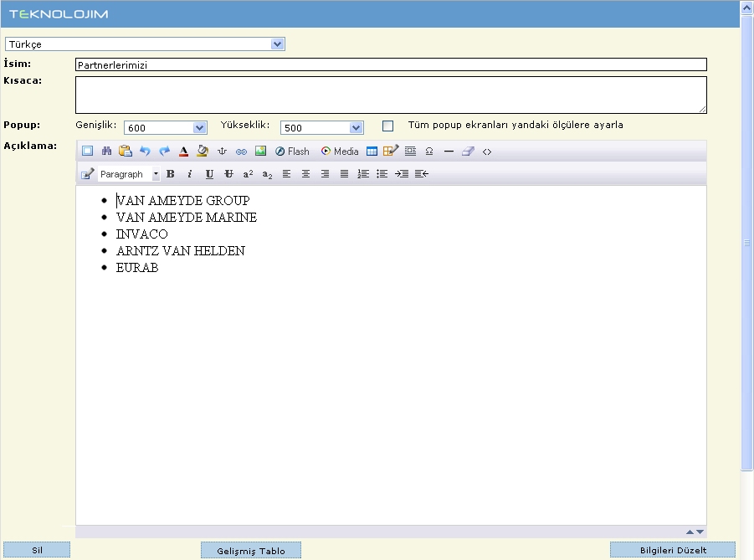
Task: Justify the text alignment
Action: [x=344, y=173]
